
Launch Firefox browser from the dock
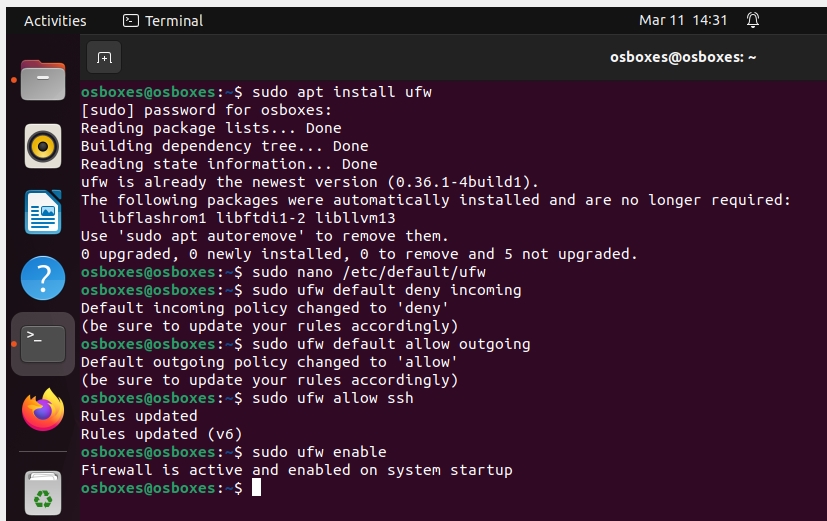(43, 409)
